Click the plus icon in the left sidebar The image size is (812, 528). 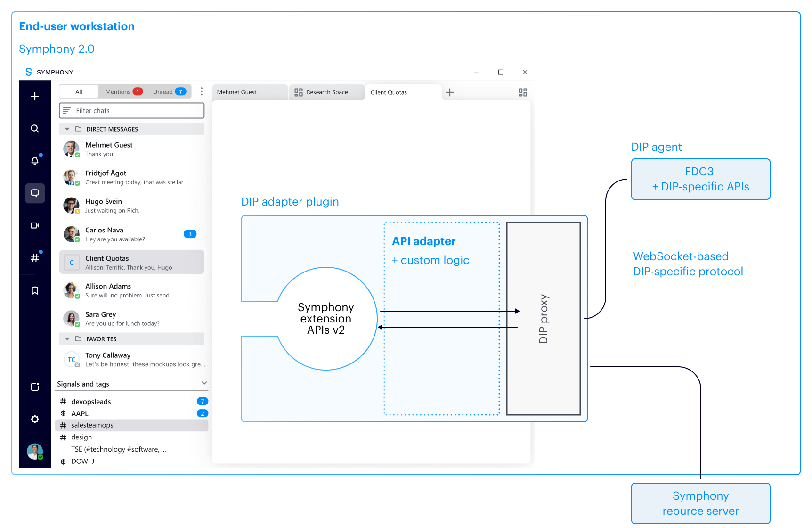click(x=34, y=97)
